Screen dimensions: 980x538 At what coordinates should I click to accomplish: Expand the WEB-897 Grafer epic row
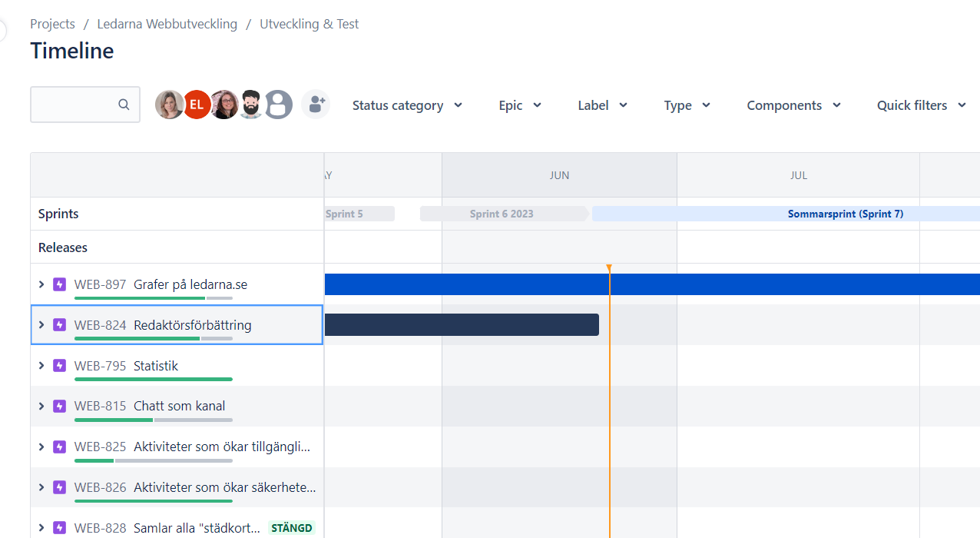point(41,284)
